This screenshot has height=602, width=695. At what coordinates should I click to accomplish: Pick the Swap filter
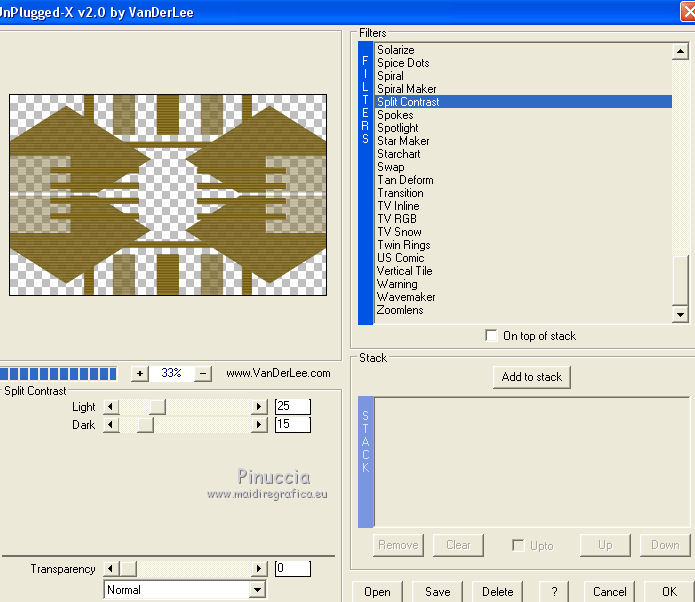coord(390,167)
